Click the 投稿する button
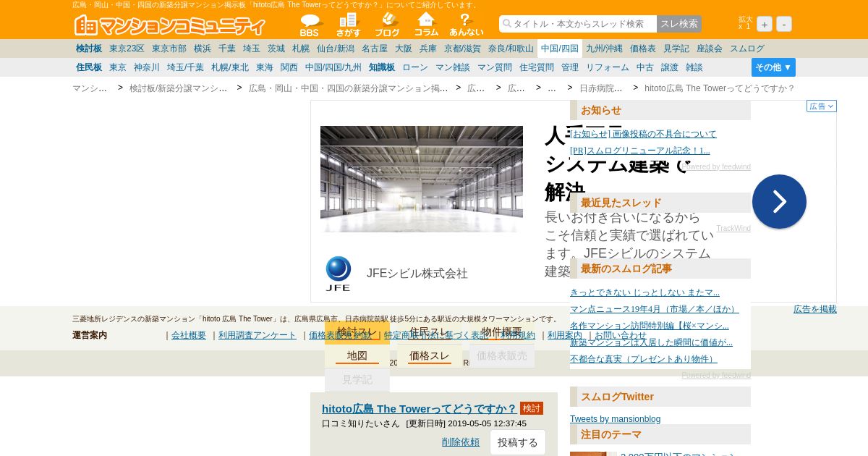 click(518, 442)
